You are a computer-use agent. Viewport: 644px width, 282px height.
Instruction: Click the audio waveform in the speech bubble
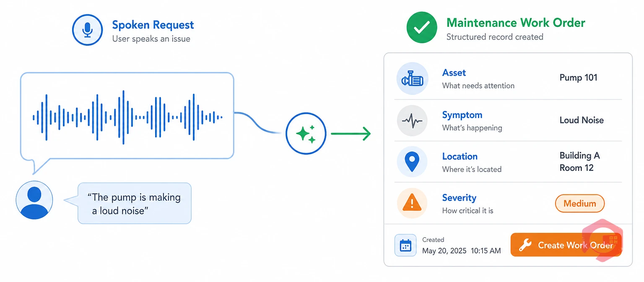click(127, 117)
